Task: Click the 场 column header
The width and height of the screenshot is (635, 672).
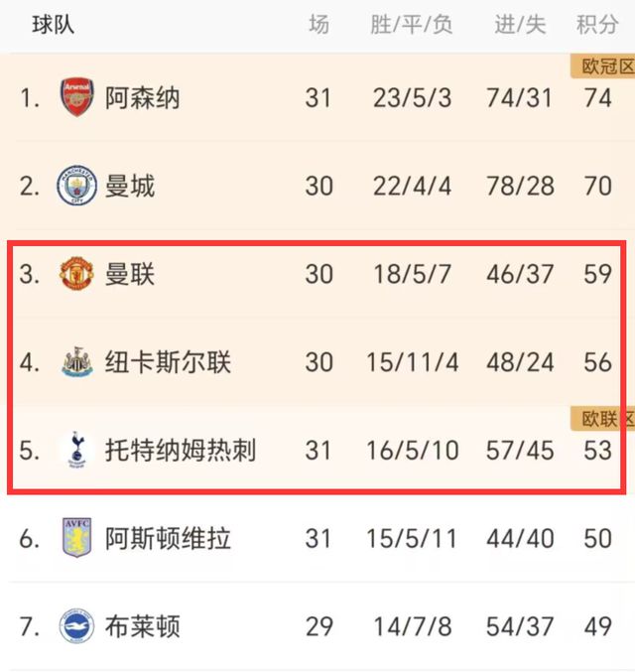Action: tap(318, 25)
